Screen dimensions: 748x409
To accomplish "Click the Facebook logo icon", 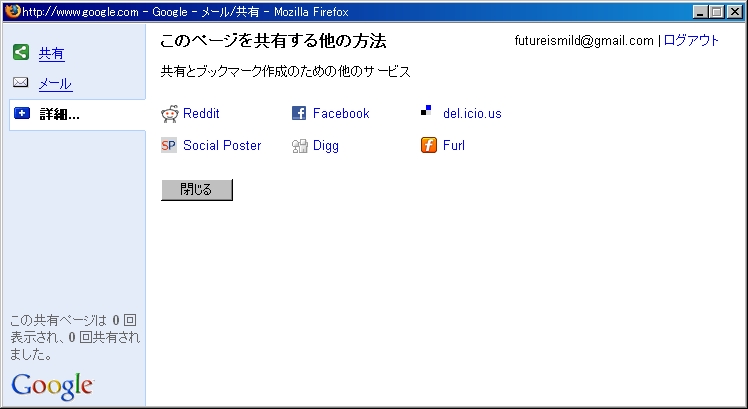I will (299, 113).
